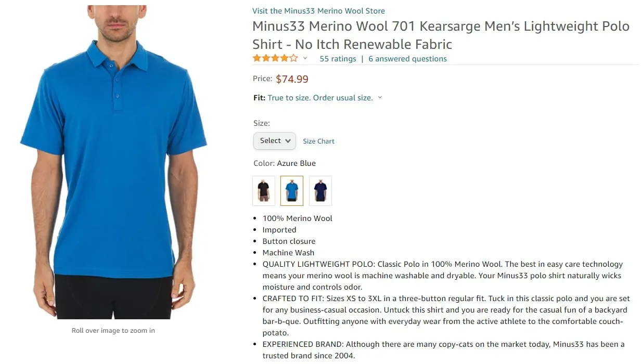
Task: Click the Roll over image to zoom caption
Action: coord(113,331)
